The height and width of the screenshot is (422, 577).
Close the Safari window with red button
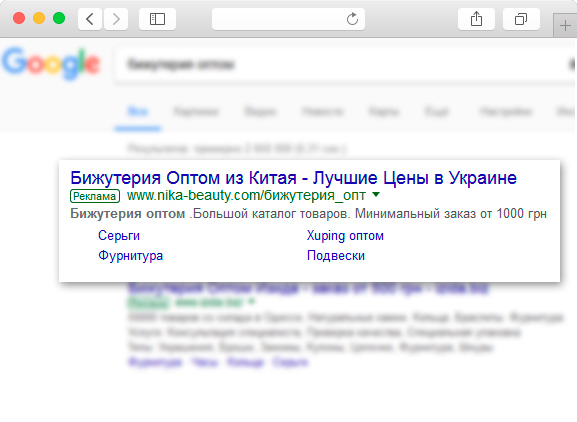tap(19, 18)
